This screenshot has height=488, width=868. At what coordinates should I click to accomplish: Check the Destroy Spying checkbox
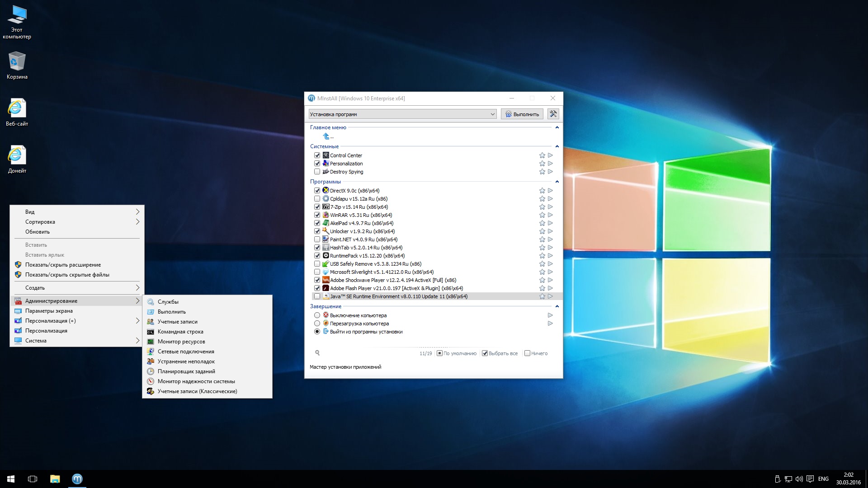pos(317,172)
